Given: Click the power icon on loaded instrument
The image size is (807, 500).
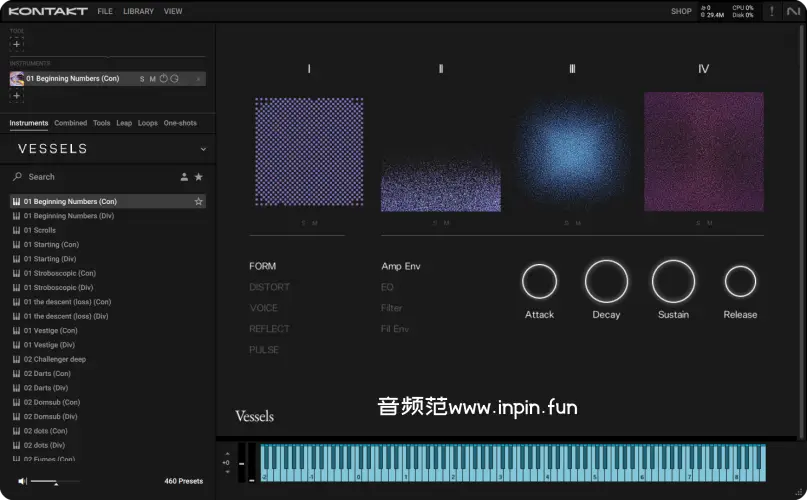Looking at the screenshot, I should click(163, 79).
